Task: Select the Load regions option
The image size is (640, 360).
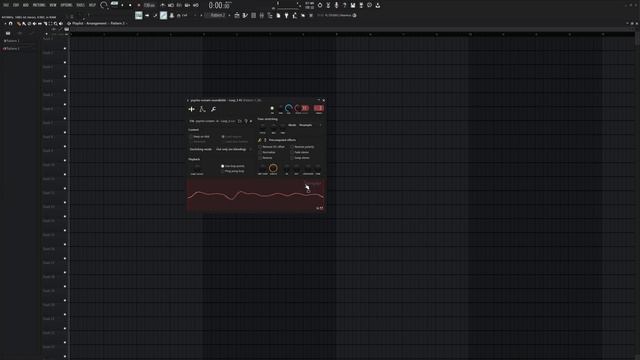Action: click(223, 137)
